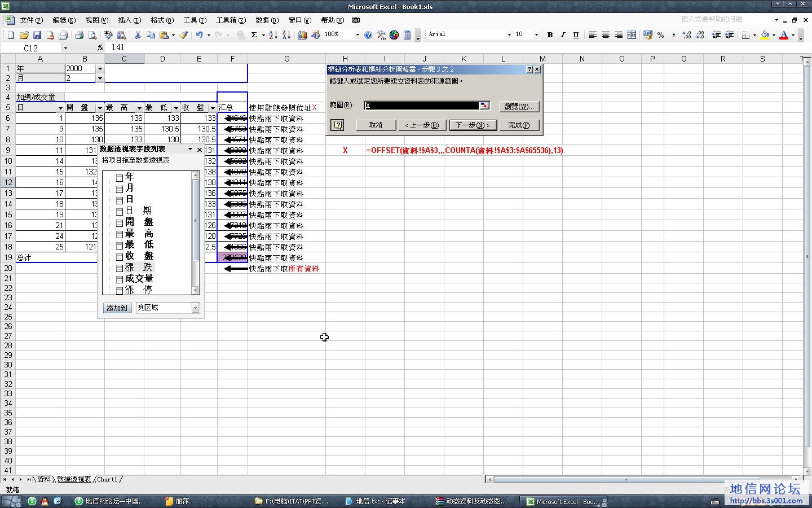Click the help search box in the menu bar

[725, 19]
